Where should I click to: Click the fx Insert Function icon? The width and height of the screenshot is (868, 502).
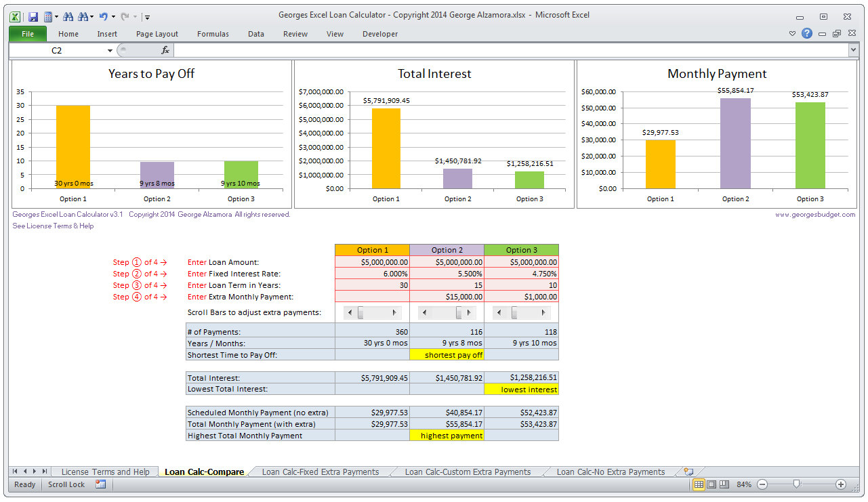click(x=165, y=50)
